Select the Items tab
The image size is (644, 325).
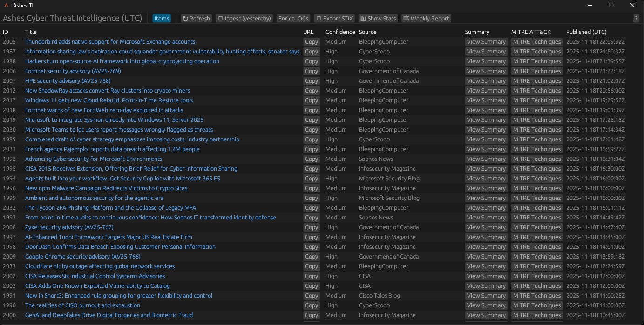point(162,19)
